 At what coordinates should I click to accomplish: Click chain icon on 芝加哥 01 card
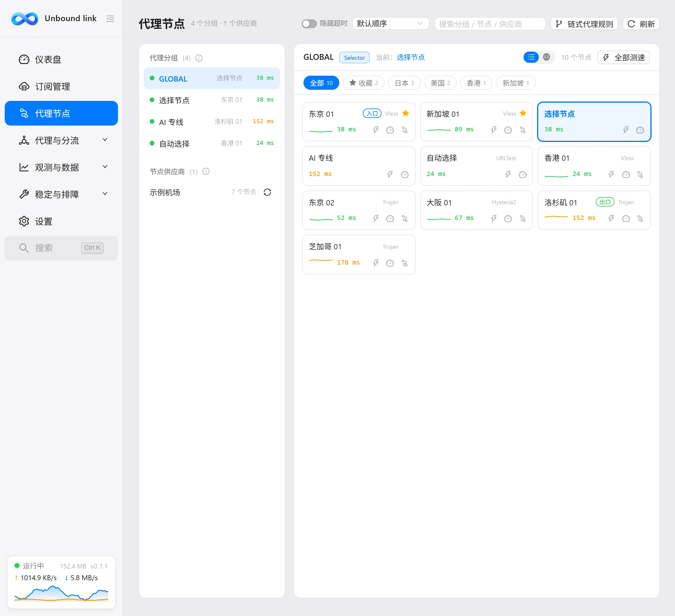[405, 263]
